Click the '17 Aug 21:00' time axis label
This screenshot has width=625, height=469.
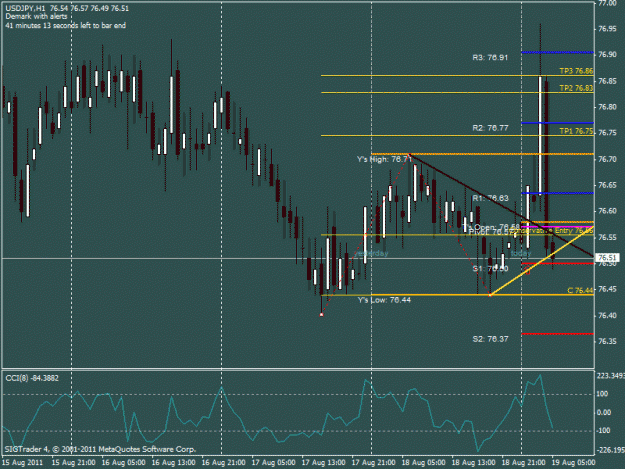pyautogui.click(x=373, y=463)
